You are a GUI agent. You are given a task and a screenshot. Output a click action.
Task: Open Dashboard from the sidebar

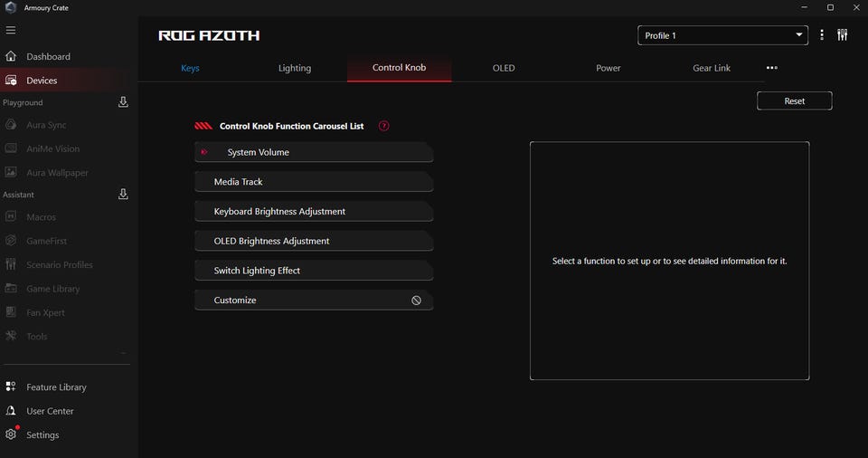click(x=48, y=56)
